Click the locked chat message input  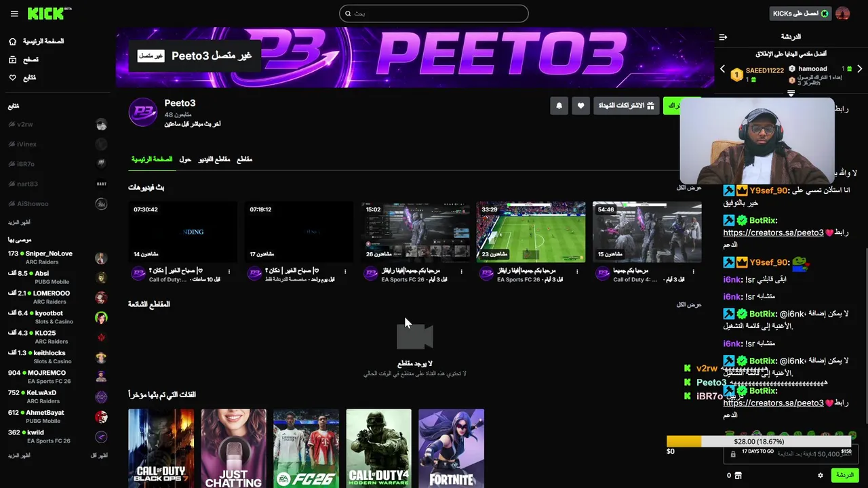pyautogui.click(x=791, y=453)
